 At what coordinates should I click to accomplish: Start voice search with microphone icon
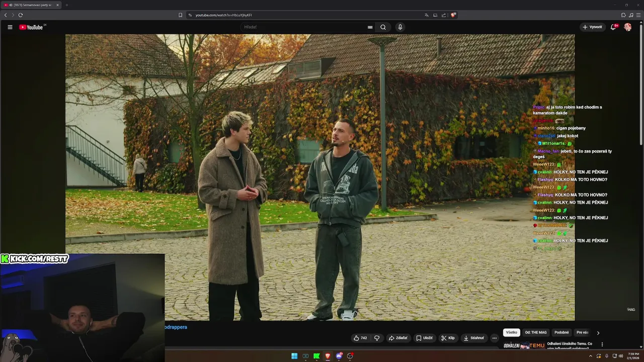pyautogui.click(x=400, y=27)
